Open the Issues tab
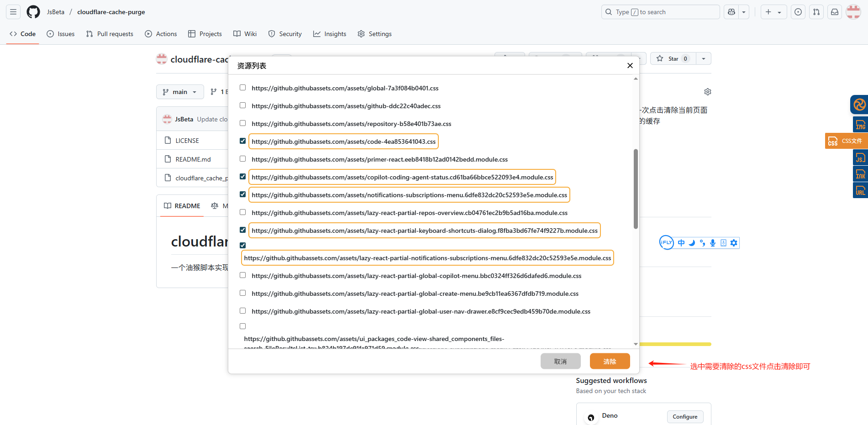The image size is (868, 425). click(x=61, y=34)
